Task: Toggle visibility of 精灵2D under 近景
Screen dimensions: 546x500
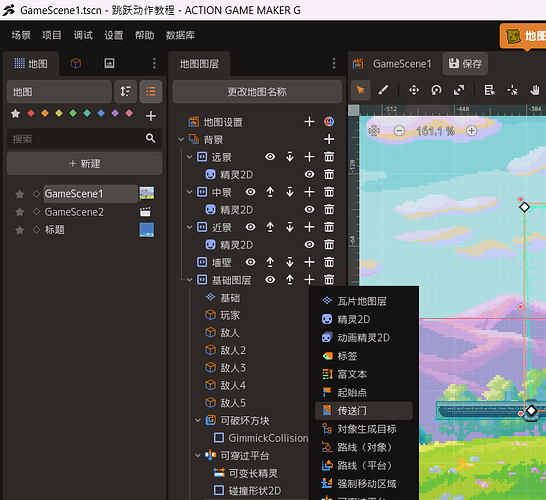Action: point(309,244)
